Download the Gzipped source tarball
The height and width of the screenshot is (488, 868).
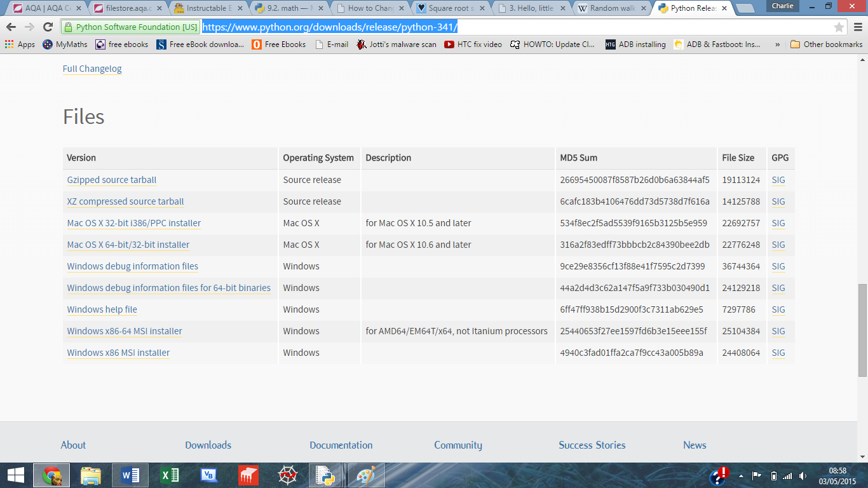pyautogui.click(x=112, y=180)
